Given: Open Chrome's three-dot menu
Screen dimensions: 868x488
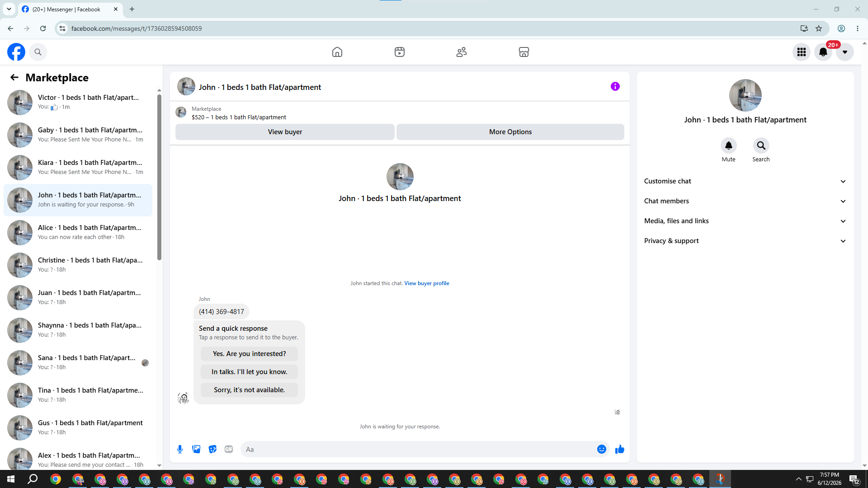Looking at the screenshot, I should click(x=858, y=28).
